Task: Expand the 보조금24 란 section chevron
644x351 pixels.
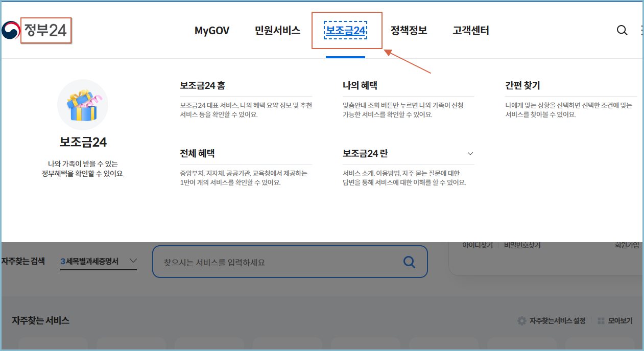Action: coord(470,153)
